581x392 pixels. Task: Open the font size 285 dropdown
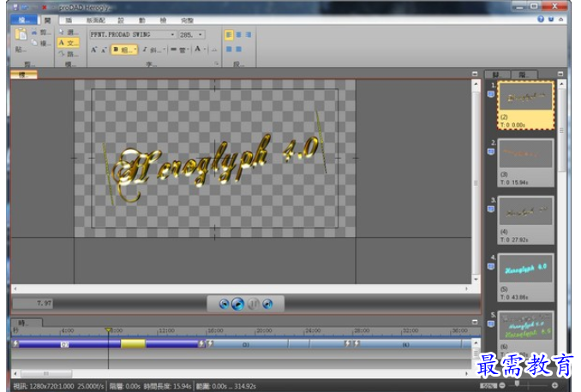(201, 35)
